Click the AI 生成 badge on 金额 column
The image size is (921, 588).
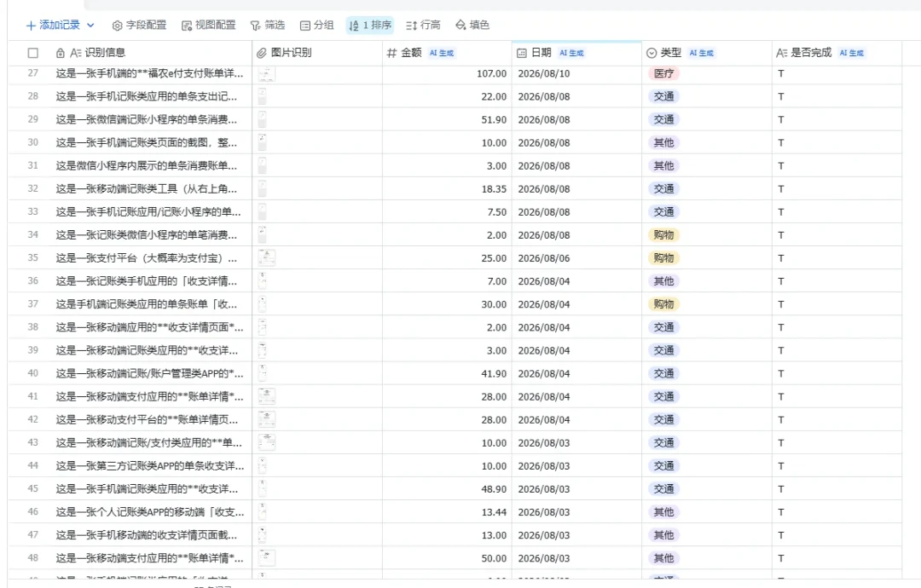coord(442,53)
